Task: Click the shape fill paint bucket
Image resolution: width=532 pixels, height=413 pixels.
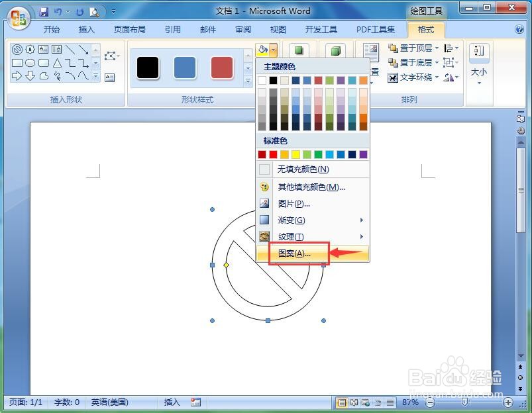Action: point(262,50)
